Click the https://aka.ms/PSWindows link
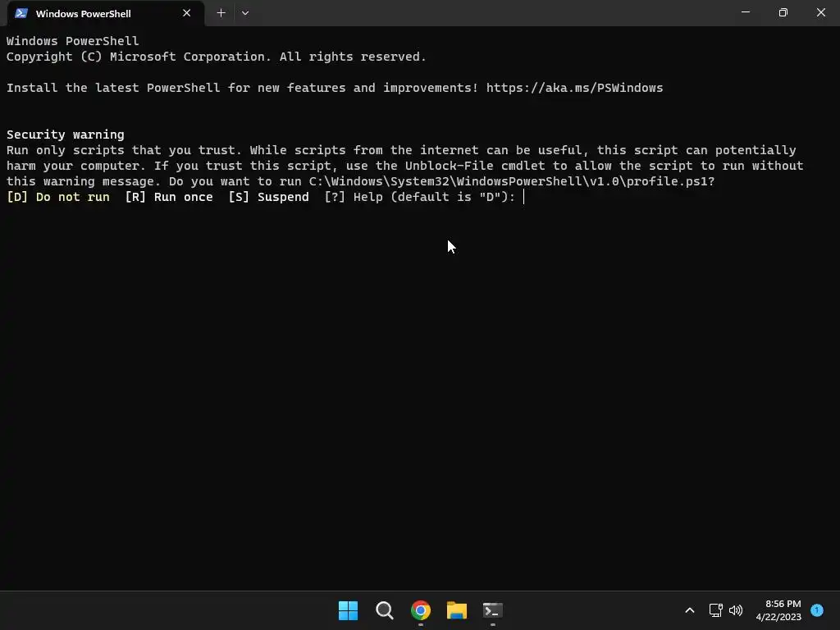 pyautogui.click(x=574, y=88)
